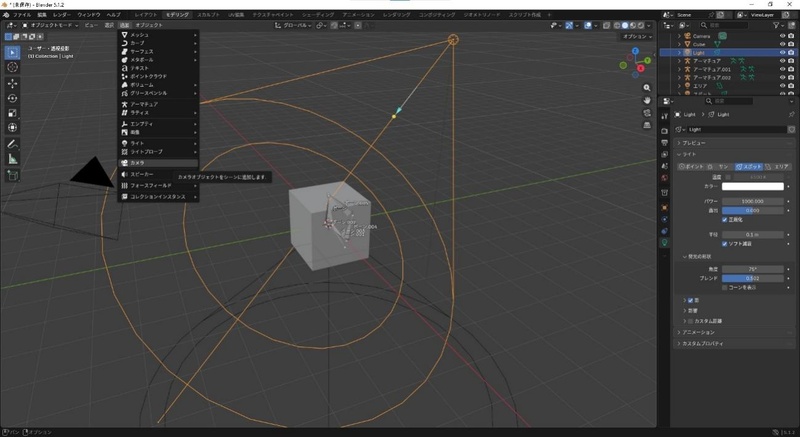
Task: Choose メッシュ in the Add menu
Action: (x=158, y=35)
